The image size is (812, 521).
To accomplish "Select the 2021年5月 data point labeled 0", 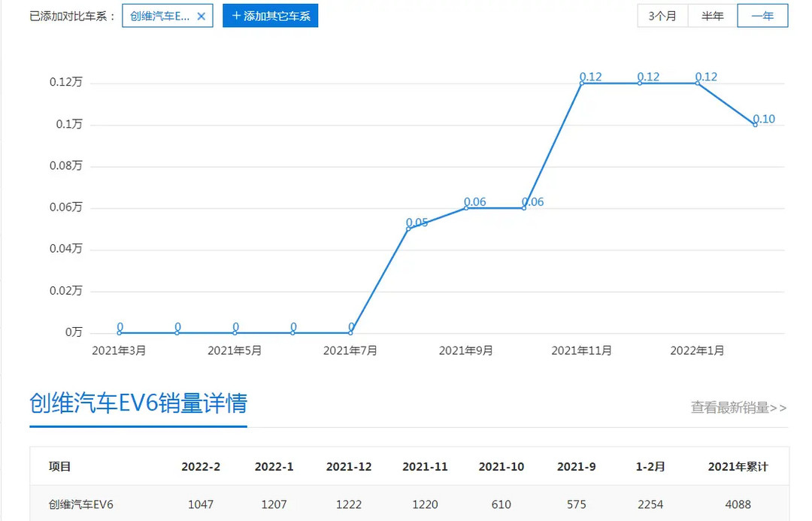I will 235,332.
